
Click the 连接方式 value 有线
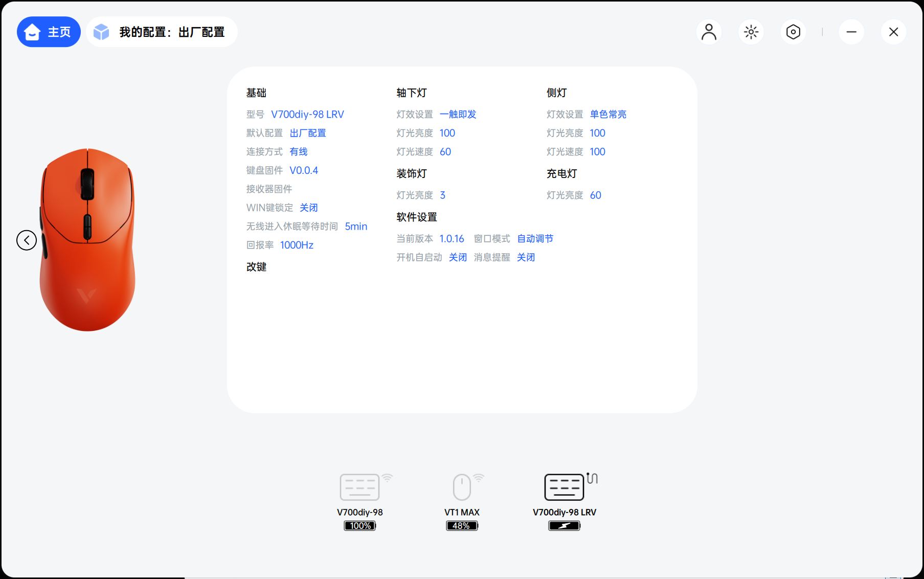(x=299, y=151)
